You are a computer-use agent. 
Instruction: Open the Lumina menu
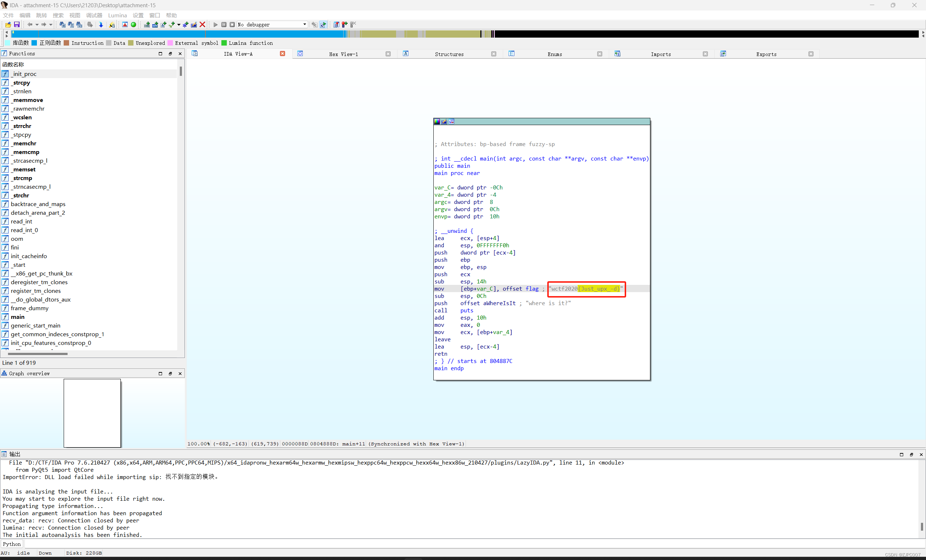tap(117, 15)
